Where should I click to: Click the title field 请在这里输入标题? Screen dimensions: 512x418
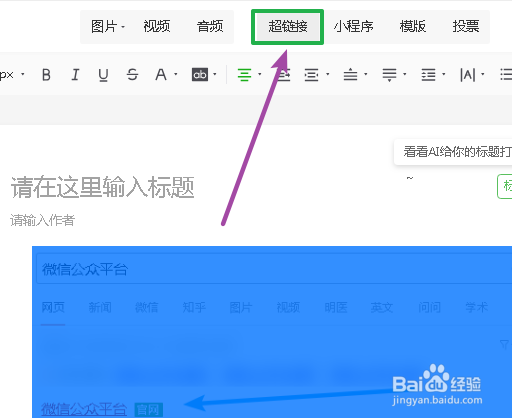pyautogui.click(x=103, y=187)
